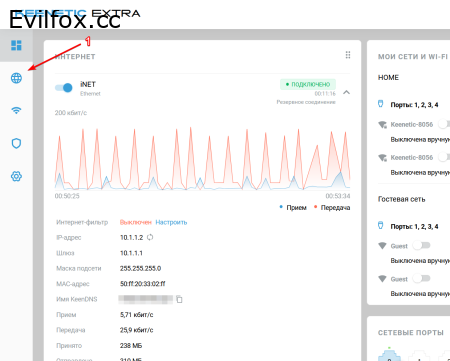450x361 pixels.
Task: Click the Настроить link for internet filter
Action: point(171,222)
